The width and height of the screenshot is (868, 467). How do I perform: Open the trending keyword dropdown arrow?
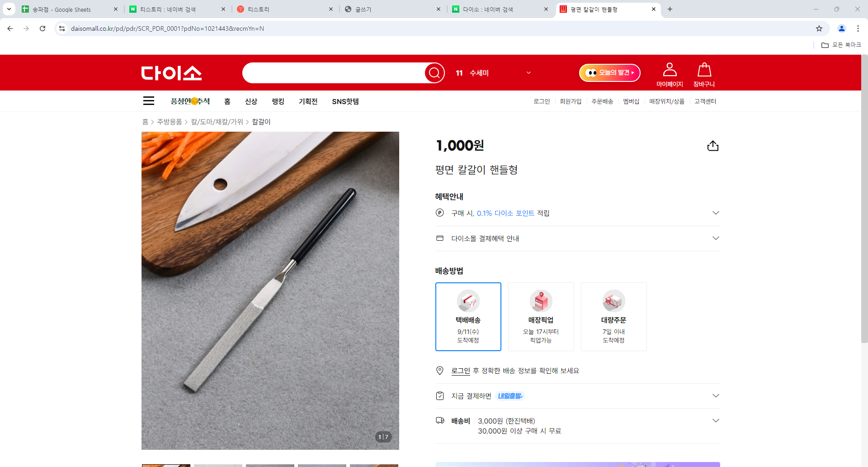coord(528,73)
